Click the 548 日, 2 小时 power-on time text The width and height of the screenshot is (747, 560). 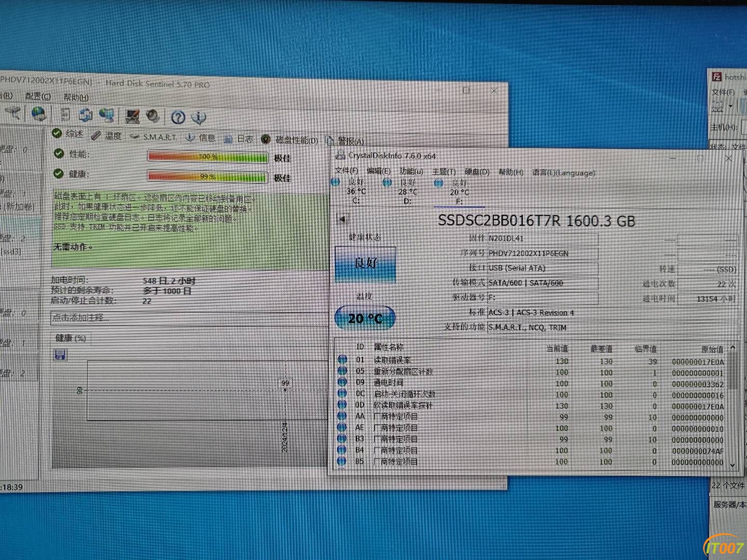click(169, 281)
